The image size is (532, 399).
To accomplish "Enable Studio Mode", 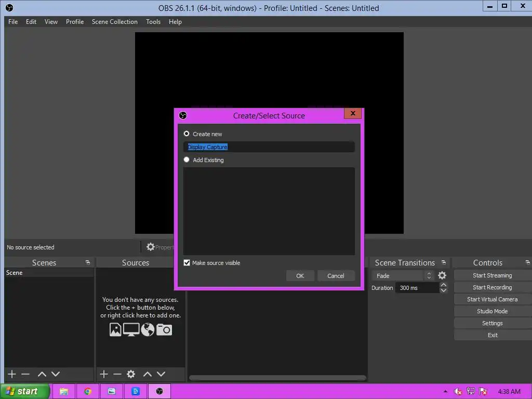I will coord(493,311).
